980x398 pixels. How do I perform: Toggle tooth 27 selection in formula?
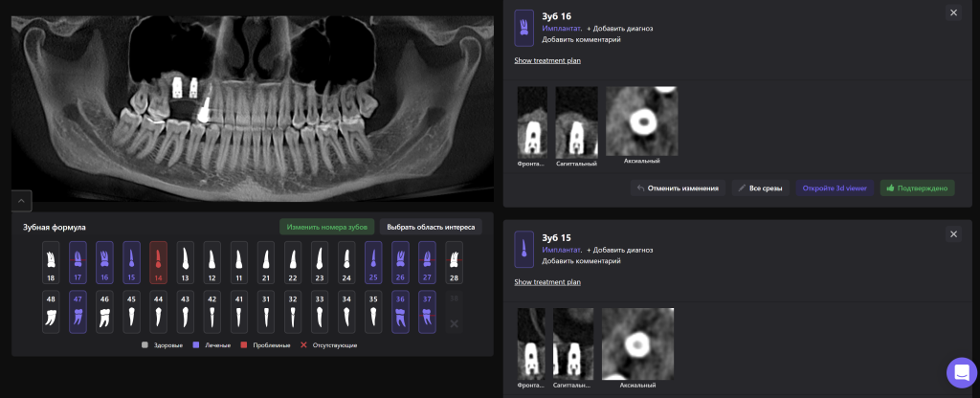pos(427,262)
